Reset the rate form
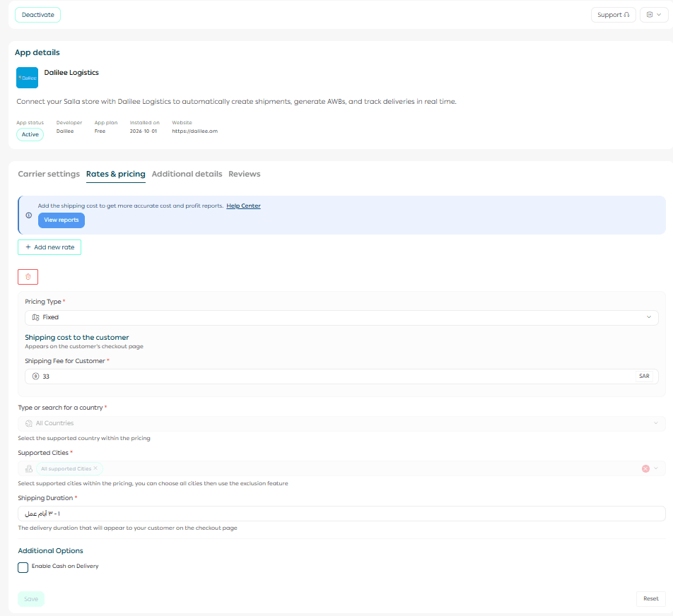Screen dimensions: 673x616 (650, 598)
